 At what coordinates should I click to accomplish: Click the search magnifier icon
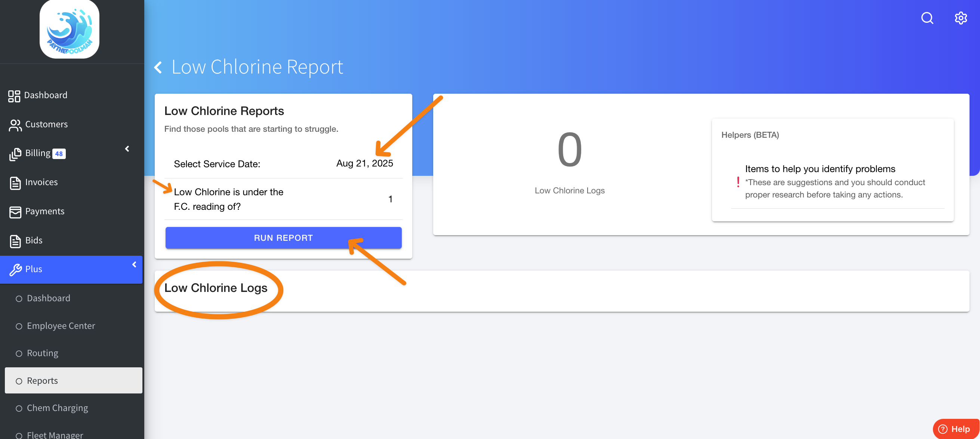click(927, 18)
